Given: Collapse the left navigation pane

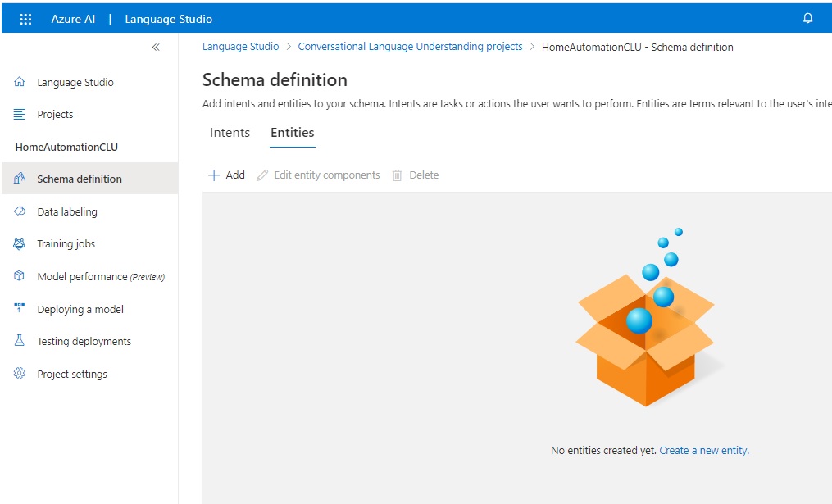Looking at the screenshot, I should point(156,48).
